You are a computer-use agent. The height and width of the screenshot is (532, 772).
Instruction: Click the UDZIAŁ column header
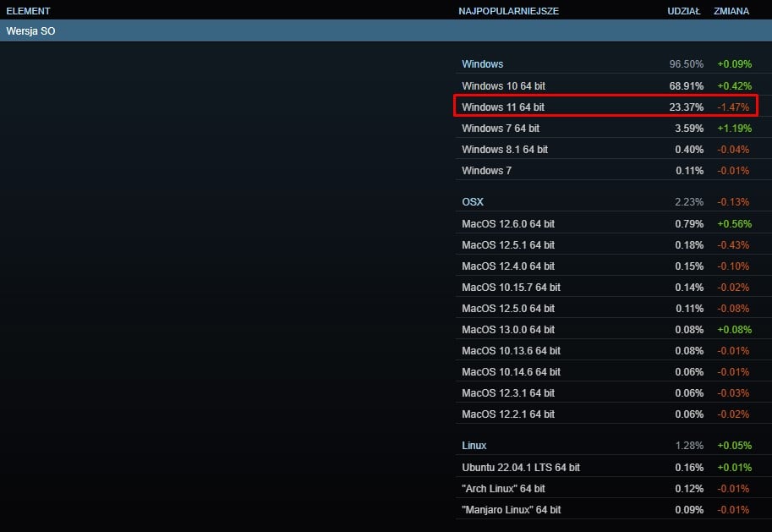click(683, 11)
